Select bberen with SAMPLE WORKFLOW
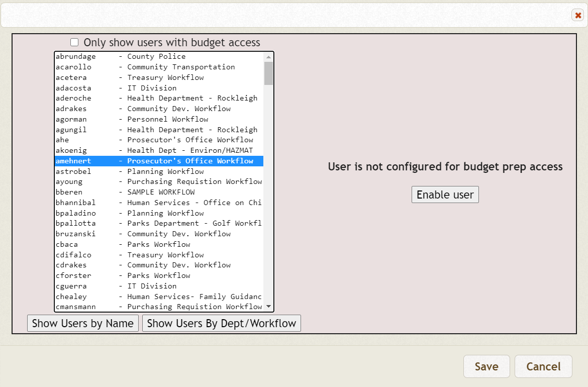The image size is (588, 387). (x=126, y=192)
